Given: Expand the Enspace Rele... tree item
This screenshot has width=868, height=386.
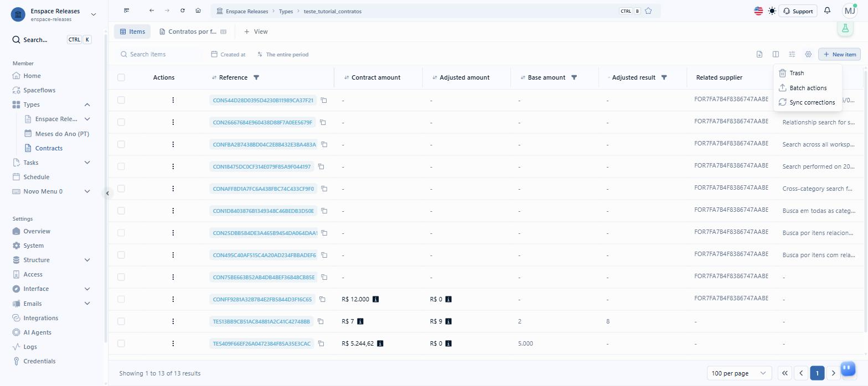Looking at the screenshot, I should [87, 119].
